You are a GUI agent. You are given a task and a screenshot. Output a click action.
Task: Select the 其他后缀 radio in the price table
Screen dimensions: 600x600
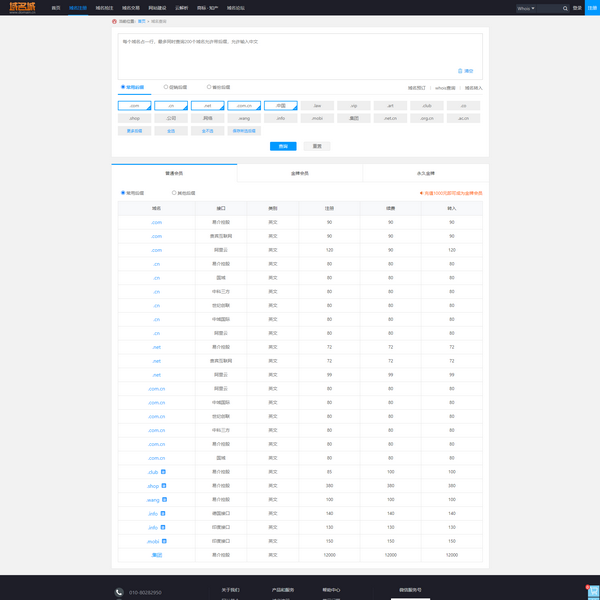174,193
